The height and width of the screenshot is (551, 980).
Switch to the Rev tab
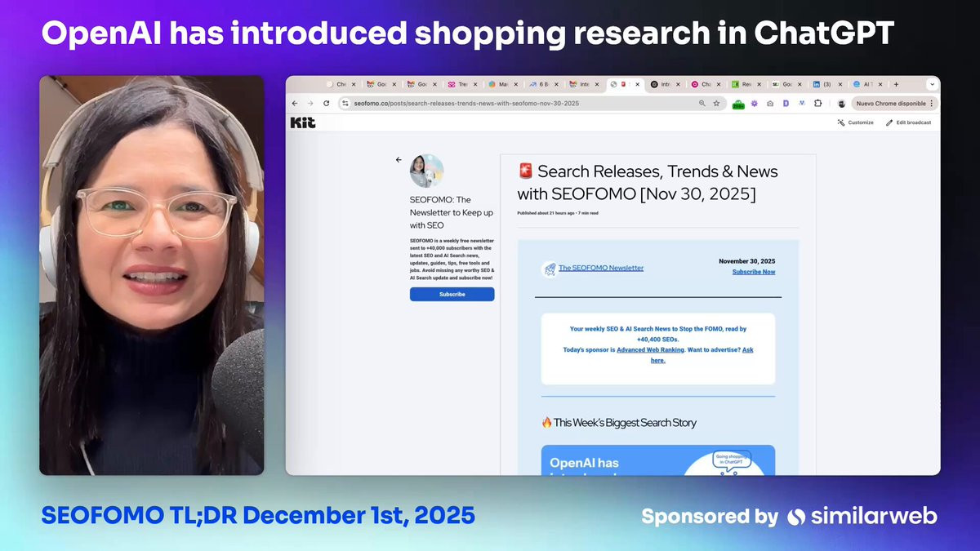tap(746, 84)
